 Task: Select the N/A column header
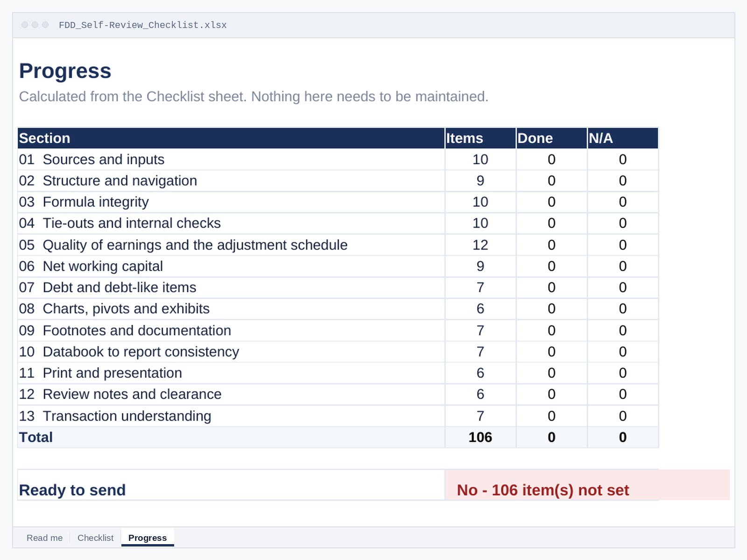[623, 138]
